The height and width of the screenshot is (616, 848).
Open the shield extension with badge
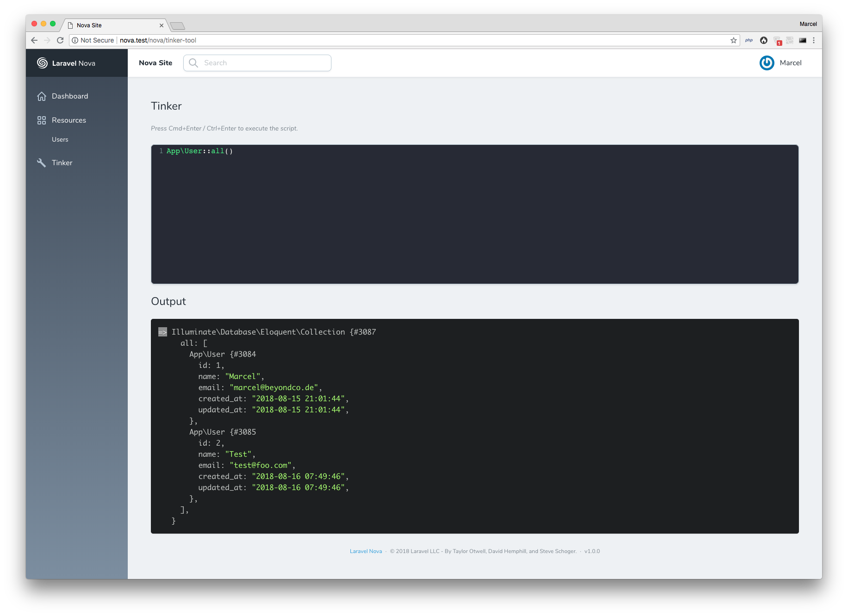[x=778, y=41]
